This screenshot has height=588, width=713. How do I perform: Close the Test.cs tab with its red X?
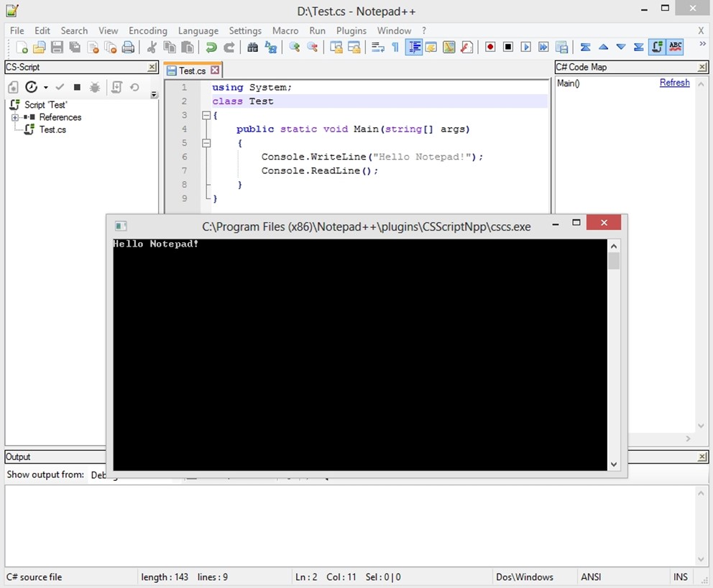click(x=215, y=70)
